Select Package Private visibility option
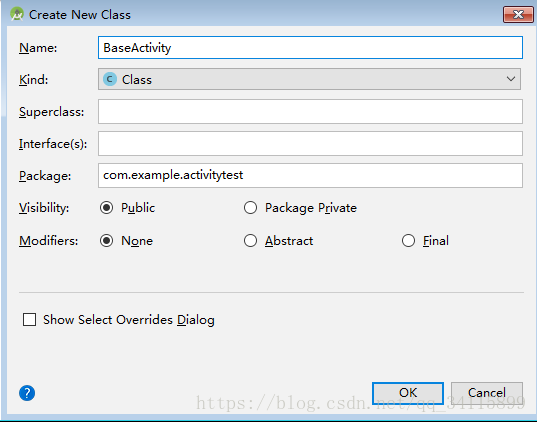Screen dimensions: 537x423 (250, 208)
